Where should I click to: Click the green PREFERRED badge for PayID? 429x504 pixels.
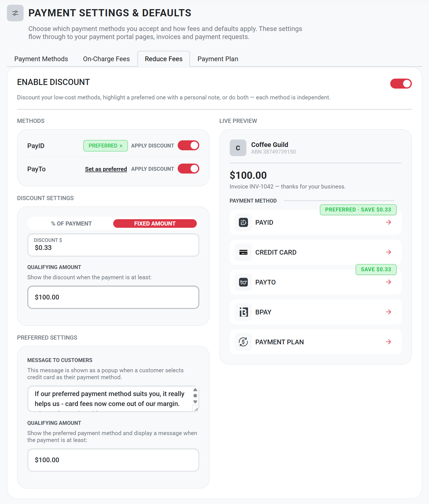point(105,146)
